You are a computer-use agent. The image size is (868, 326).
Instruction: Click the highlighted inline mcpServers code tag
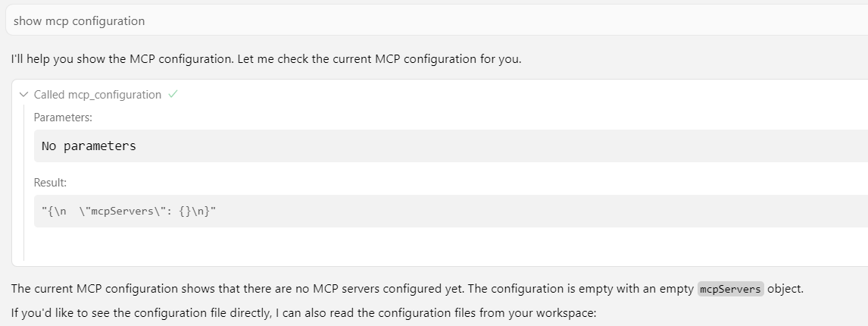click(730, 289)
